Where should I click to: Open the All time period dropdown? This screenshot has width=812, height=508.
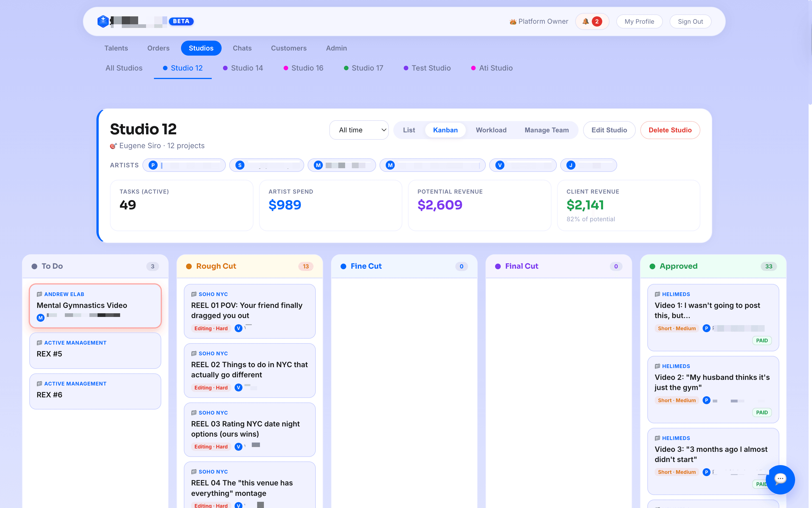coord(359,130)
